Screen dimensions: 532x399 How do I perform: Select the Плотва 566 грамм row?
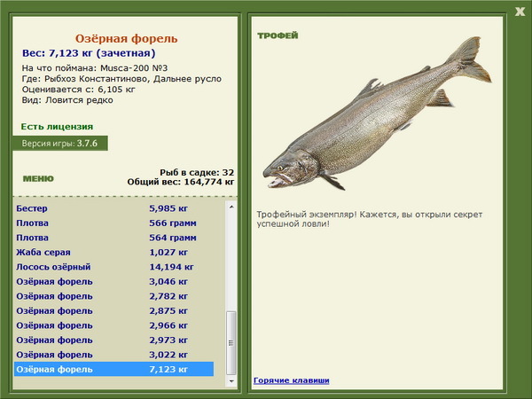114,223
